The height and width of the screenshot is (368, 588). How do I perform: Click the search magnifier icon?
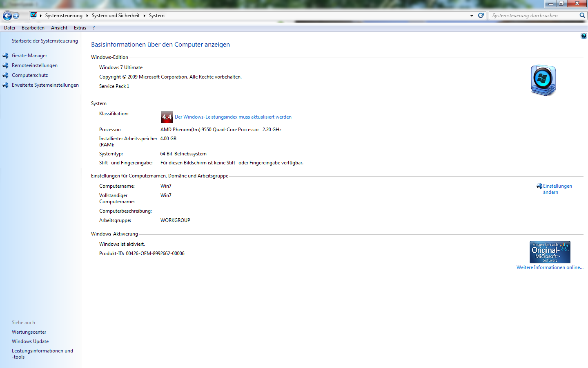[x=582, y=16]
